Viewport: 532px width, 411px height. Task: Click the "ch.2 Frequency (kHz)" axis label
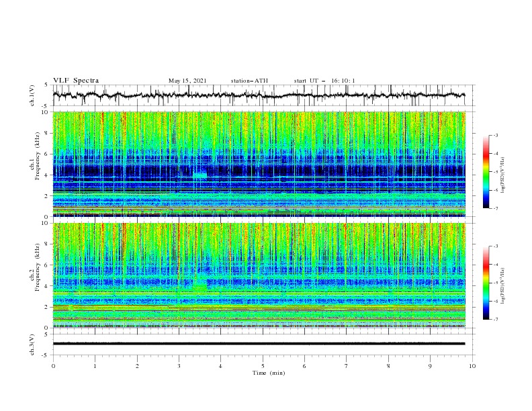point(35,267)
